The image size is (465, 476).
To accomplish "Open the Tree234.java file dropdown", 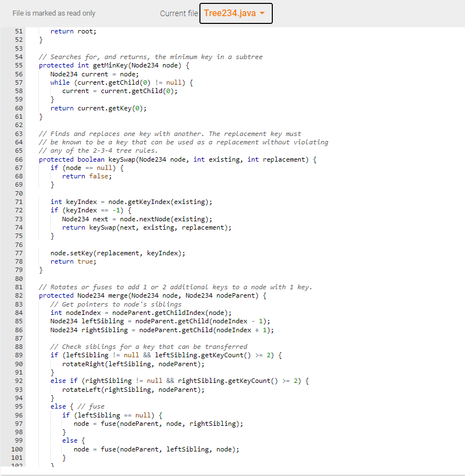I will (235, 13).
